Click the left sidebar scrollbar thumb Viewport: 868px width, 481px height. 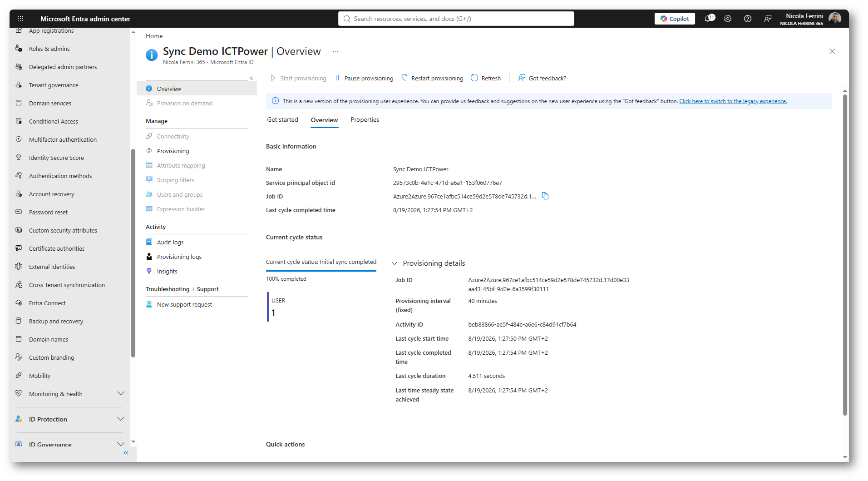(133, 253)
